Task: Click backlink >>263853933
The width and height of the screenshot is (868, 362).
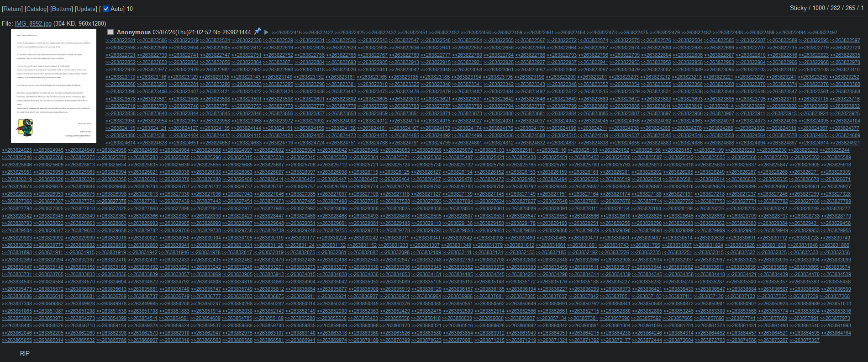Action: coord(17,318)
